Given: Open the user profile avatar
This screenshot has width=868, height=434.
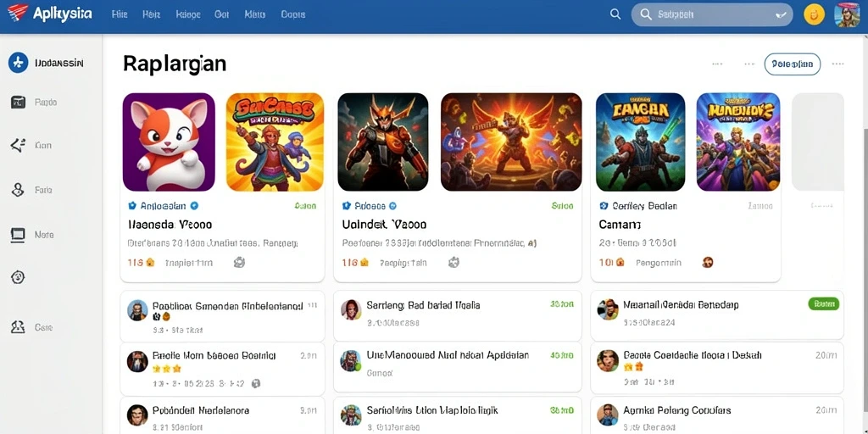Looking at the screenshot, I should 847,14.
